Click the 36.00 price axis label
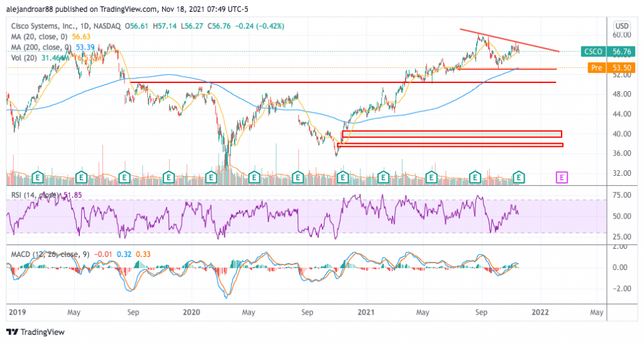Screen dimensions: 644x343 [x=621, y=153]
